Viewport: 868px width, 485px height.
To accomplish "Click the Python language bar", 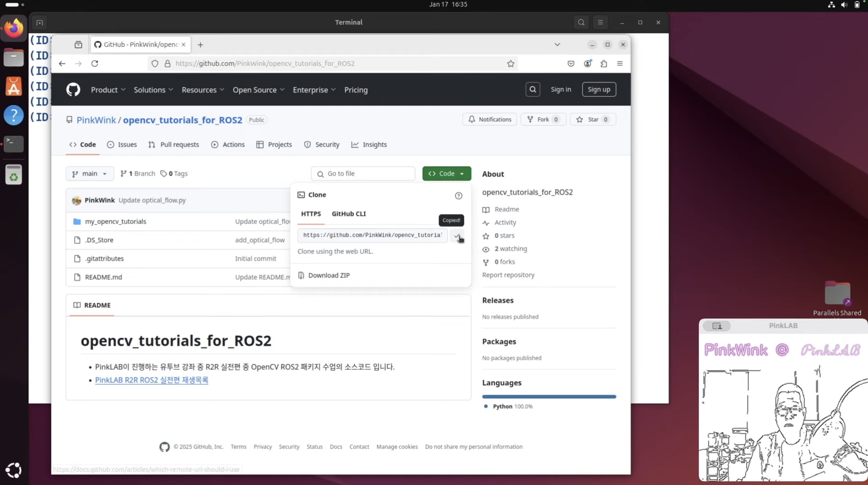I will click(549, 397).
